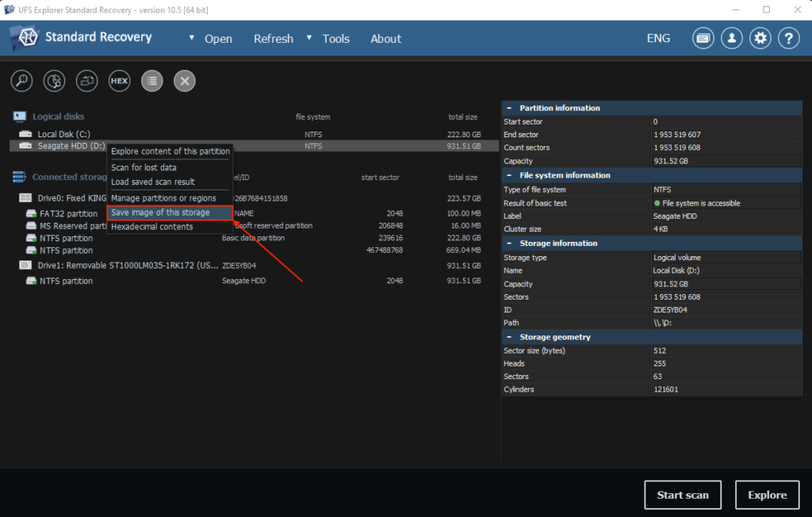The width and height of the screenshot is (812, 517).
Task: Click the question mark help icon
Action: coord(788,38)
